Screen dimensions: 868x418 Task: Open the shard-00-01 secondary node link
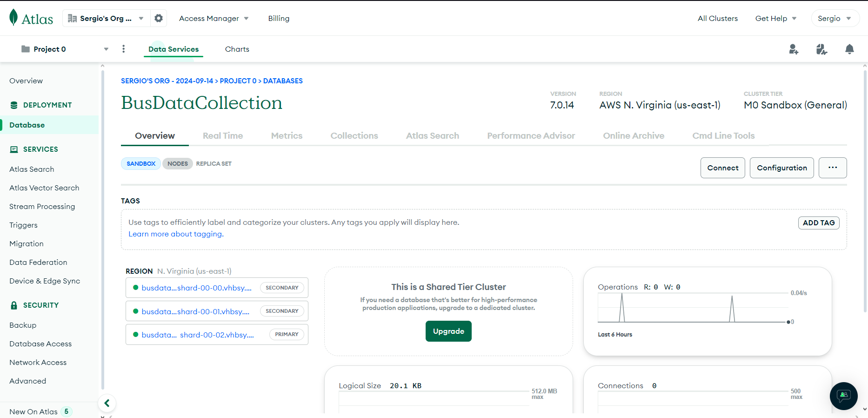click(x=195, y=311)
